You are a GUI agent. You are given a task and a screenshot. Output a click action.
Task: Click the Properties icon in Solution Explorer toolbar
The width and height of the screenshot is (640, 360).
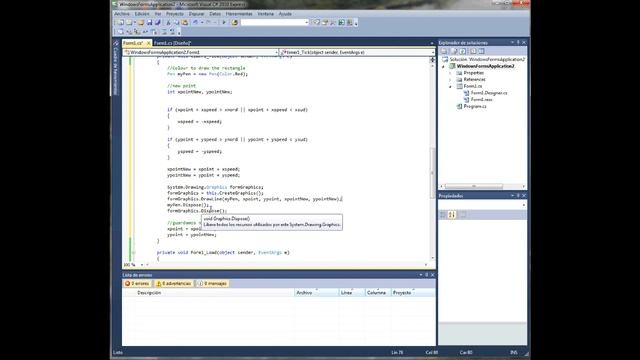(444, 51)
